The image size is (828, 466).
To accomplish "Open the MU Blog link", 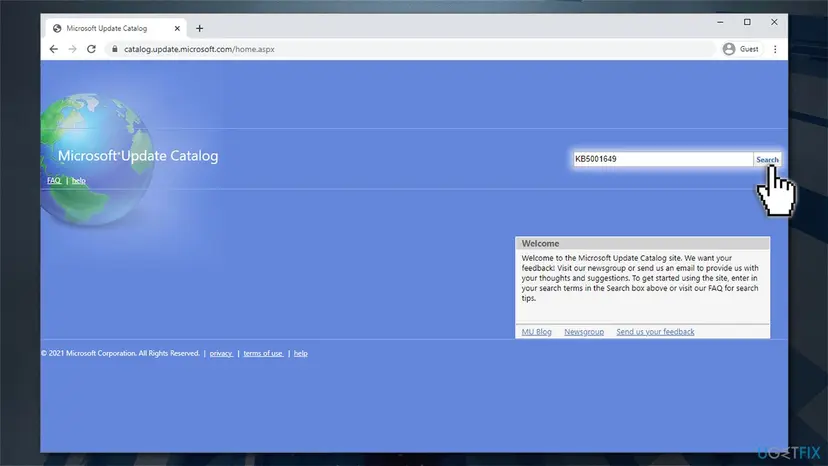I will click(x=537, y=332).
